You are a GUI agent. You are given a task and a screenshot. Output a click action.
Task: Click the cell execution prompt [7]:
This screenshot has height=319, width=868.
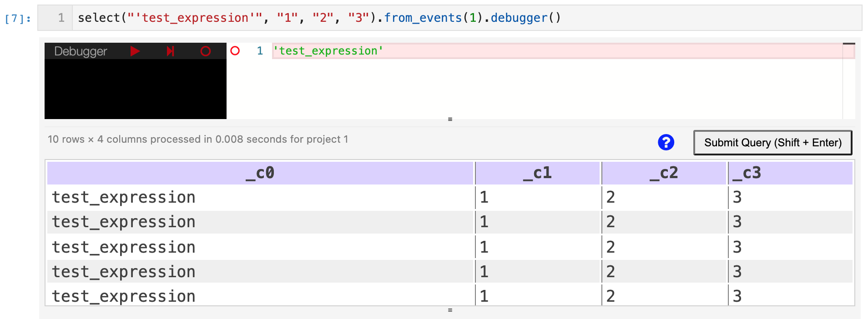click(18, 19)
